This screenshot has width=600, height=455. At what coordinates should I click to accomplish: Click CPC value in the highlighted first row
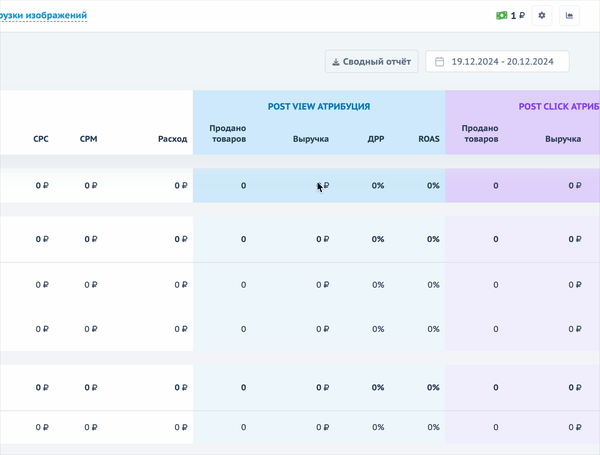(x=42, y=185)
